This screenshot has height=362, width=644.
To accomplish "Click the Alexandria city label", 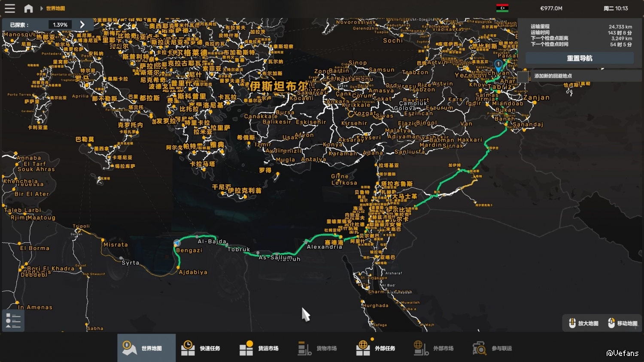I will pyautogui.click(x=324, y=247).
